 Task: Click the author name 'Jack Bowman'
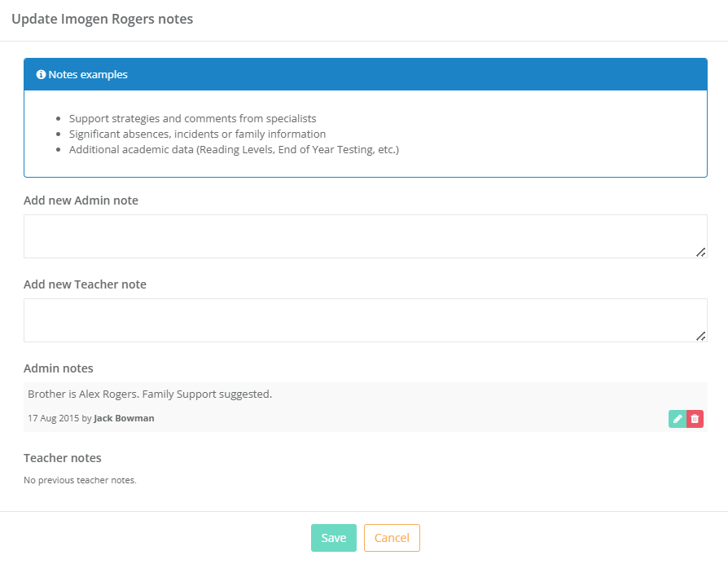click(x=124, y=418)
